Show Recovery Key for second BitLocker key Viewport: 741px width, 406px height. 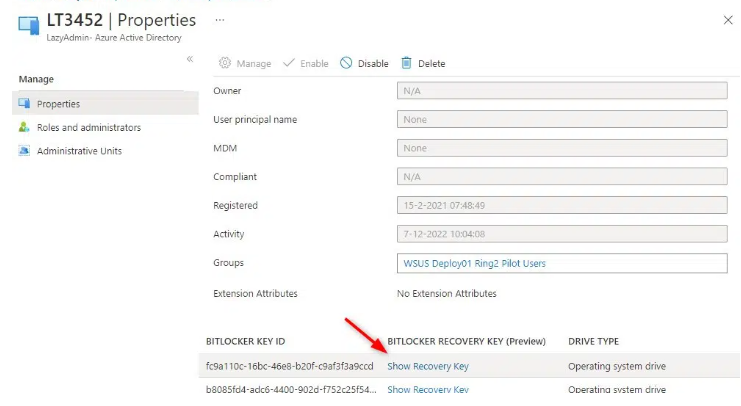pos(427,390)
